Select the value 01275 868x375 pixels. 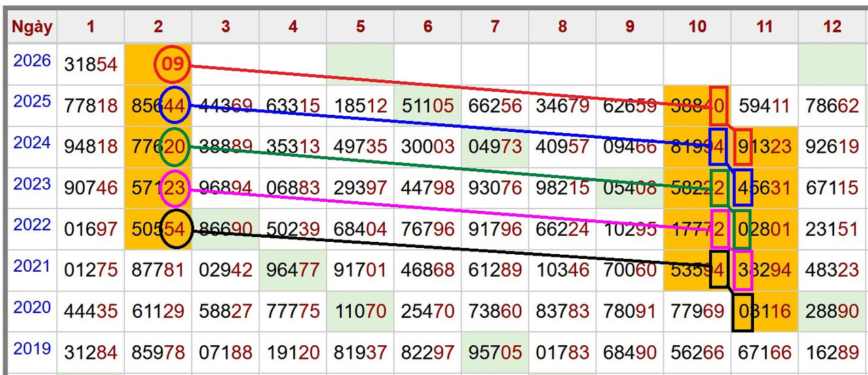(91, 270)
